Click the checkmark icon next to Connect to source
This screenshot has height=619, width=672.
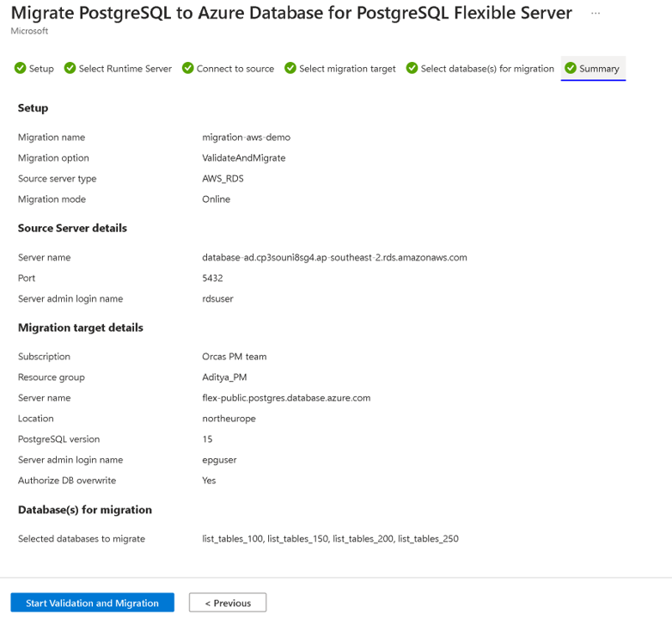187,68
